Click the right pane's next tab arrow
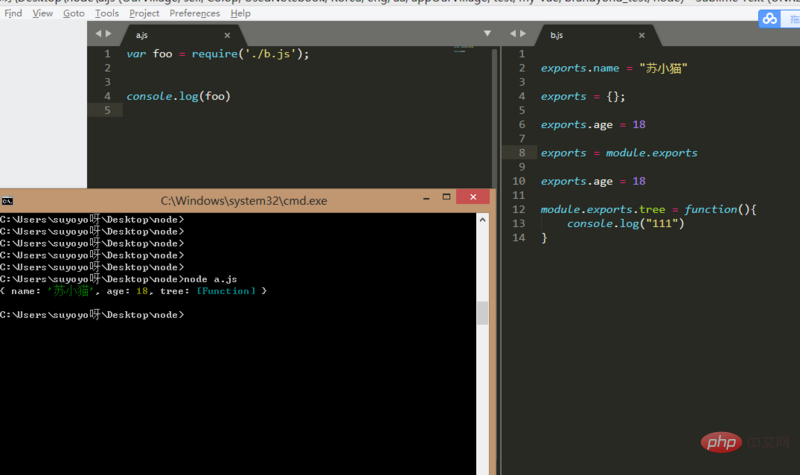Viewport: 800px width, 475px height. (526, 34)
